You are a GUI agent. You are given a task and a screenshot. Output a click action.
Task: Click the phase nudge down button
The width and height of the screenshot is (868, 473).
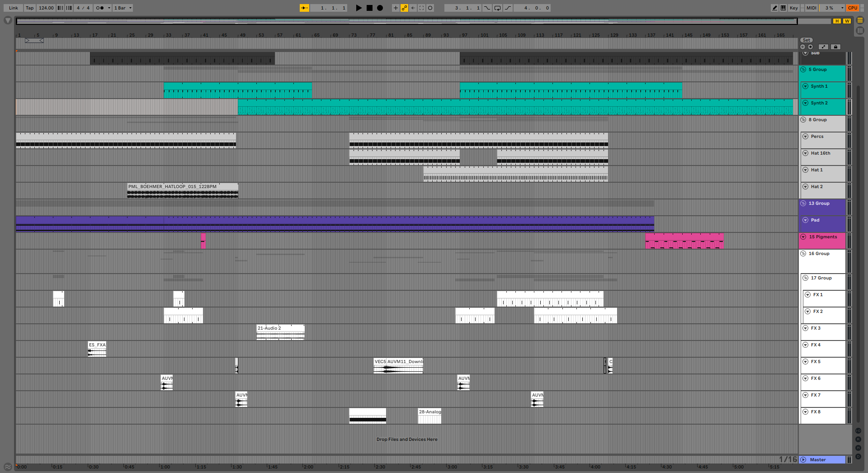click(x=60, y=8)
